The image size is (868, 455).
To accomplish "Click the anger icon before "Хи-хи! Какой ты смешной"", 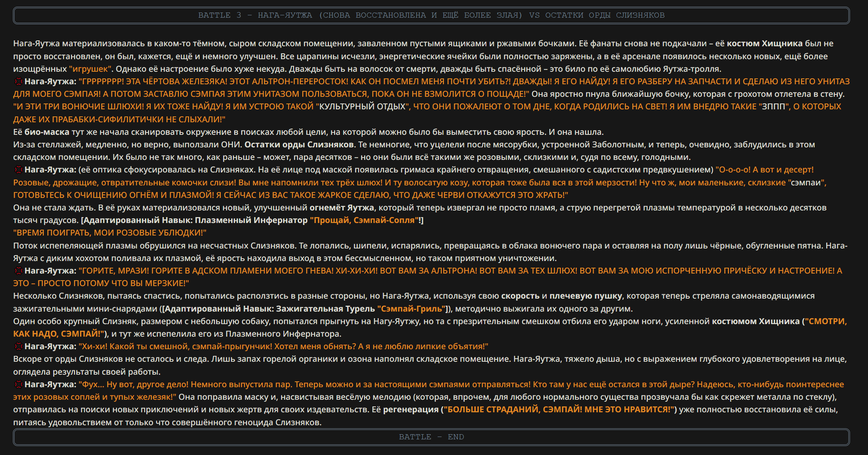I will coord(18,346).
